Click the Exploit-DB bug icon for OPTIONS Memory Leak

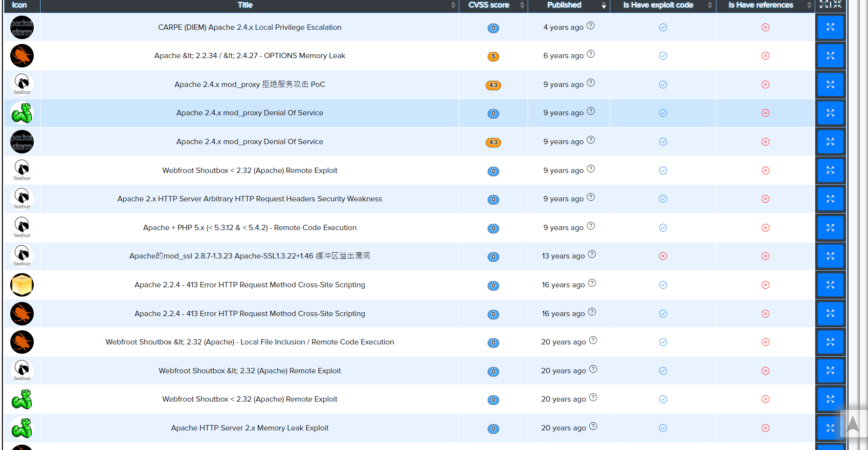click(22, 56)
